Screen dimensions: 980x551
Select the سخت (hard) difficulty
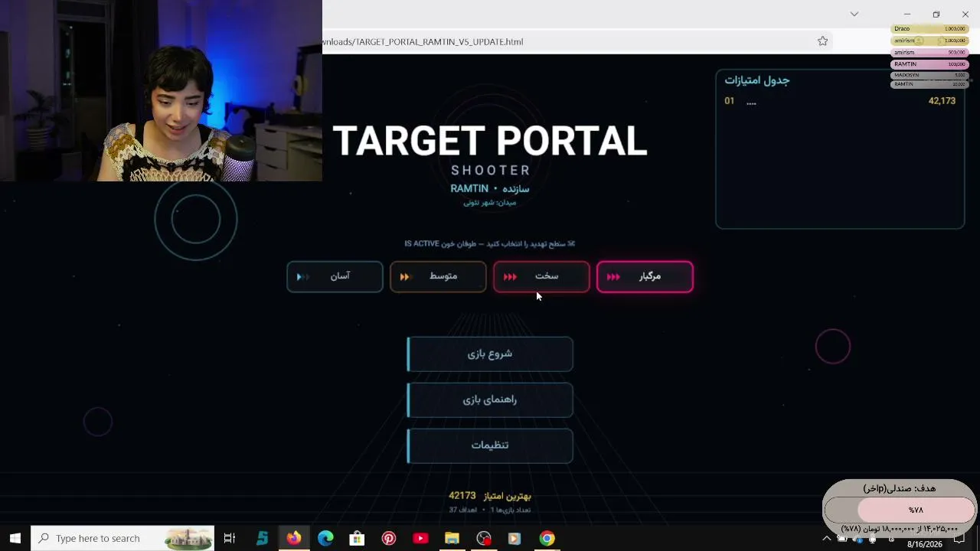point(541,276)
